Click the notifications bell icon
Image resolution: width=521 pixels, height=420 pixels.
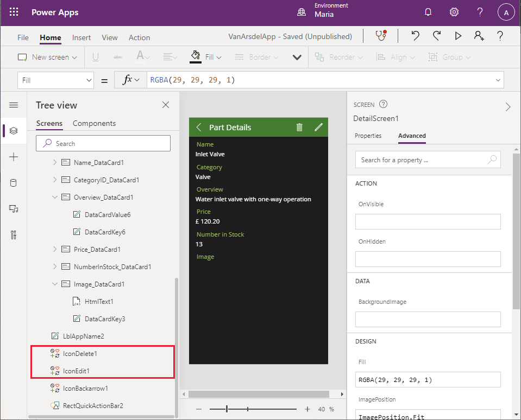428,12
